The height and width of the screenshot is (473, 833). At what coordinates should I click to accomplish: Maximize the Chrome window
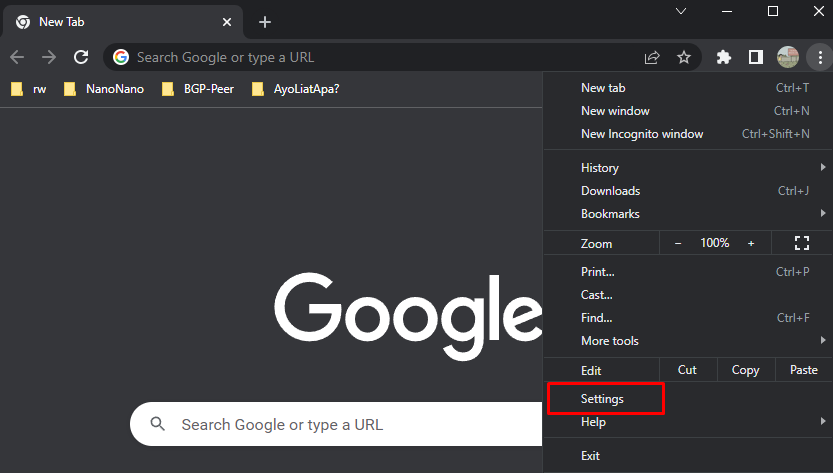tap(773, 11)
